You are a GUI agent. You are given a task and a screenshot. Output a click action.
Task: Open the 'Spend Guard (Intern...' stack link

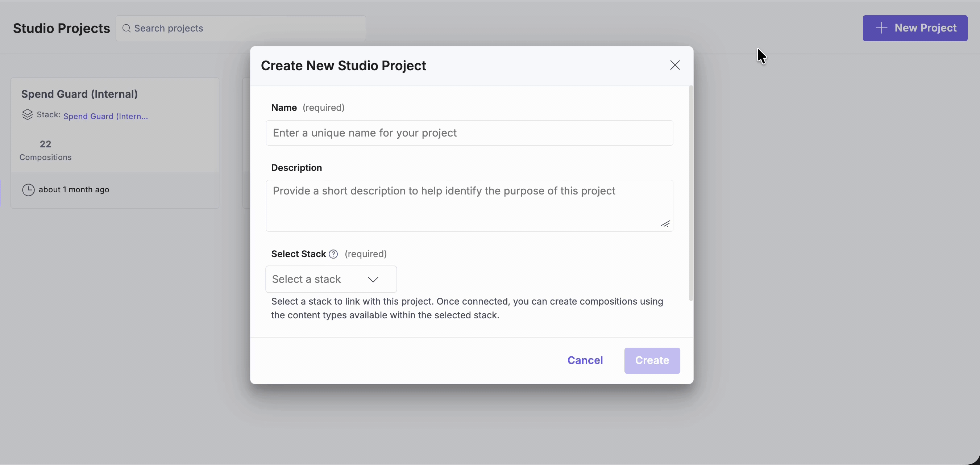click(105, 116)
